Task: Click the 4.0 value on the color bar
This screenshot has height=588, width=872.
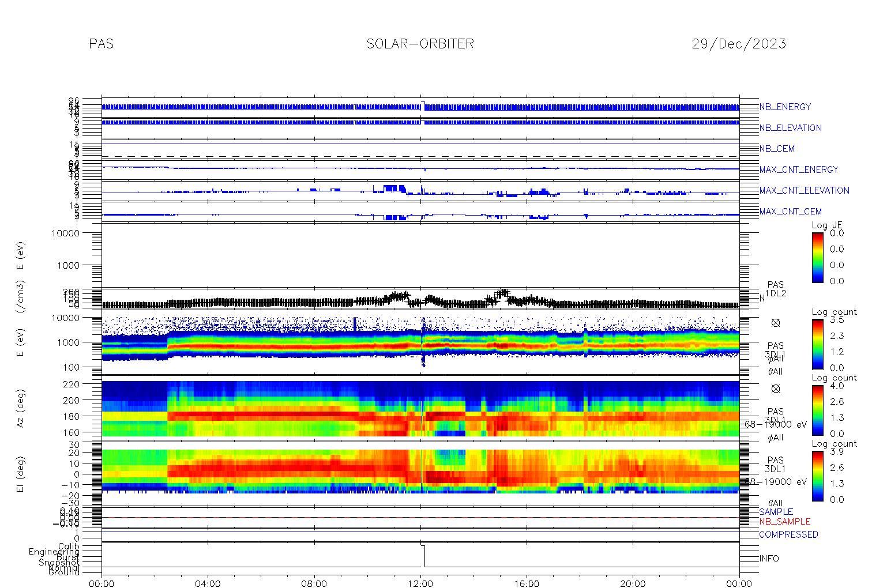Action: tap(837, 385)
